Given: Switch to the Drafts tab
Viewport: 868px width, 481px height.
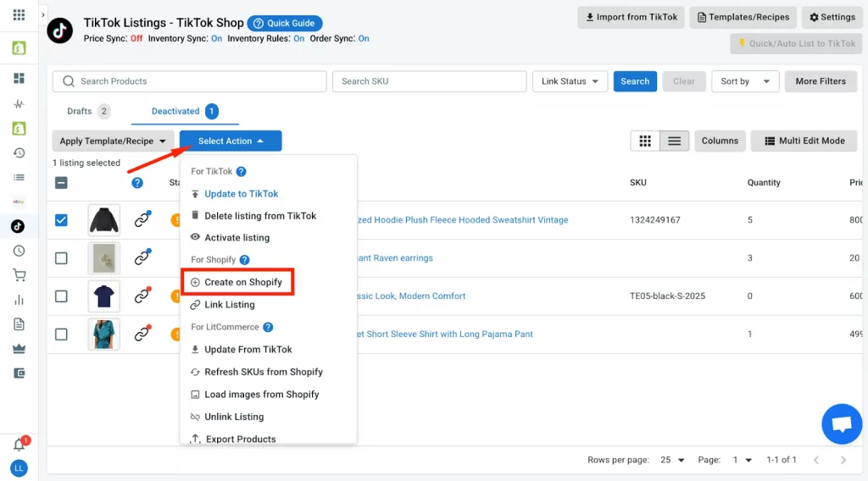Looking at the screenshot, I should pyautogui.click(x=88, y=111).
